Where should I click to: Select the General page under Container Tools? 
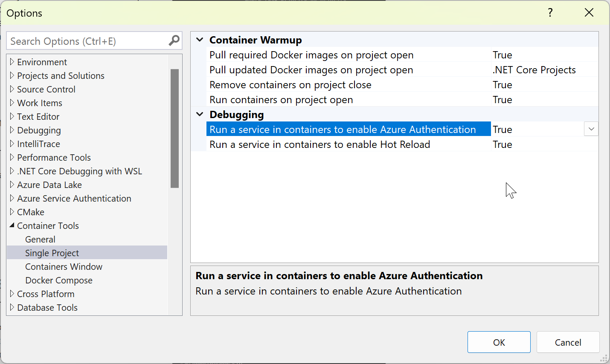point(40,239)
